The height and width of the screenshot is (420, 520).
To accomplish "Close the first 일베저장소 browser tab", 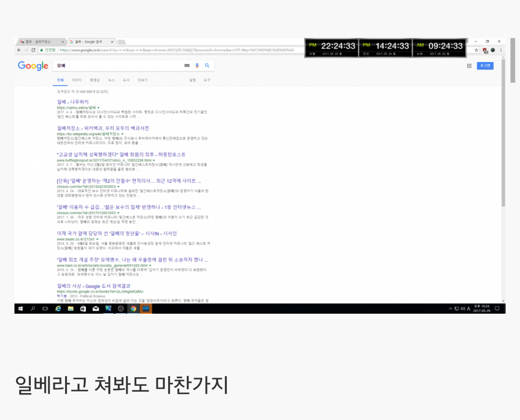I will click(62, 42).
